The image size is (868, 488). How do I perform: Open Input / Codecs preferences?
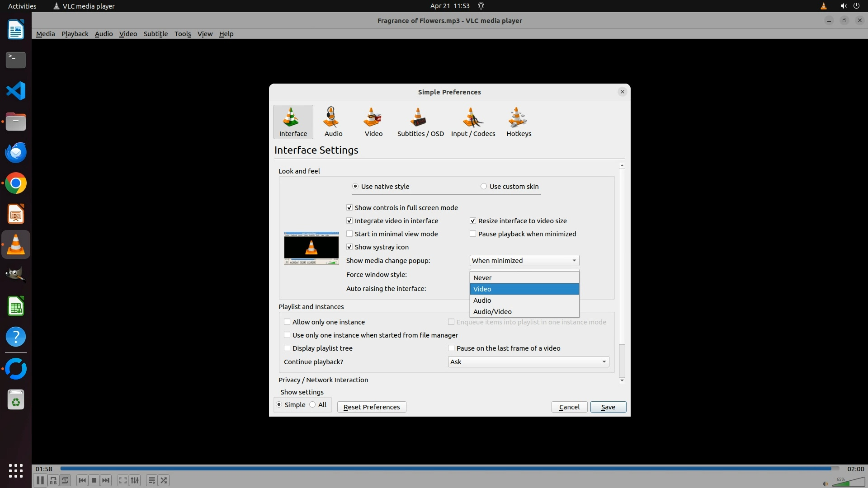coord(473,122)
